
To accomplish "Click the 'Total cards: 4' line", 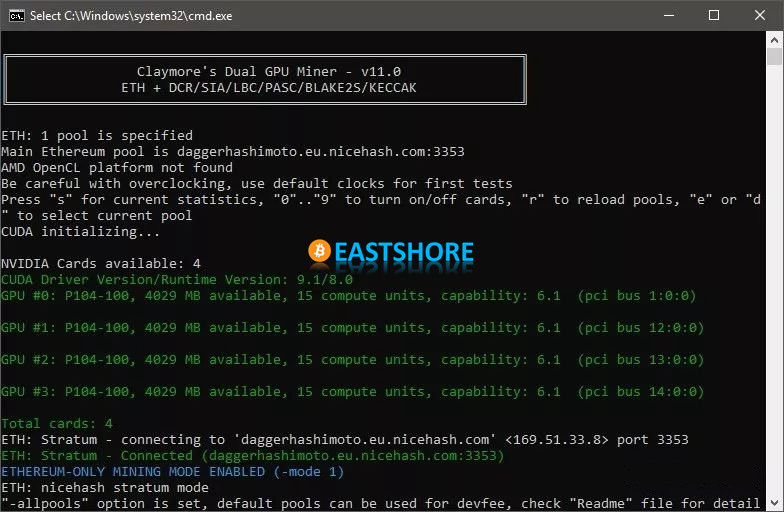I will pos(57,424).
